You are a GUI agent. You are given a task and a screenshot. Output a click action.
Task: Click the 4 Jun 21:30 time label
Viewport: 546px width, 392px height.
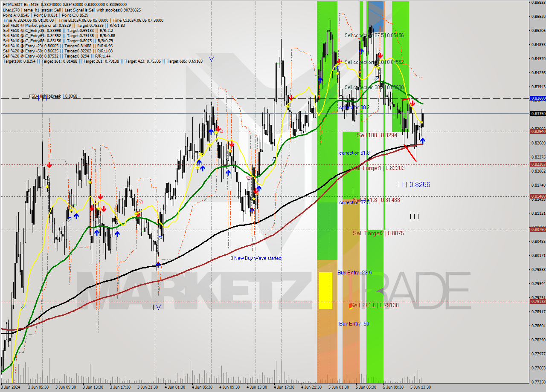coord(311,387)
